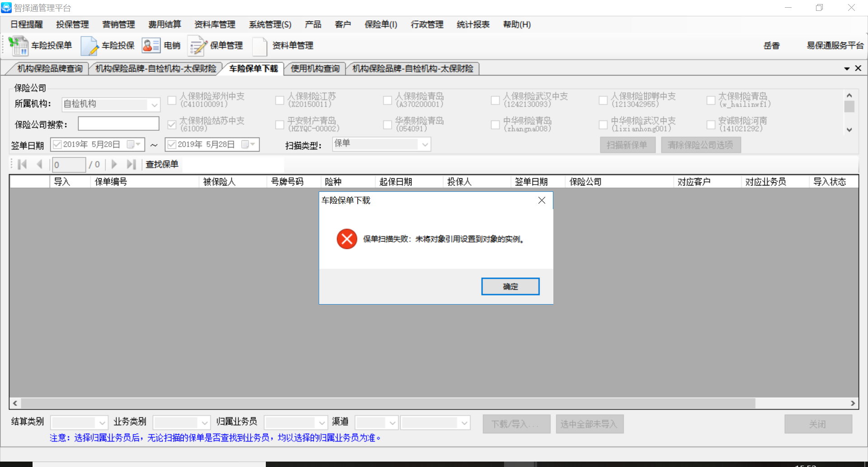
Task: Advance to the next record page
Action: (x=114, y=164)
